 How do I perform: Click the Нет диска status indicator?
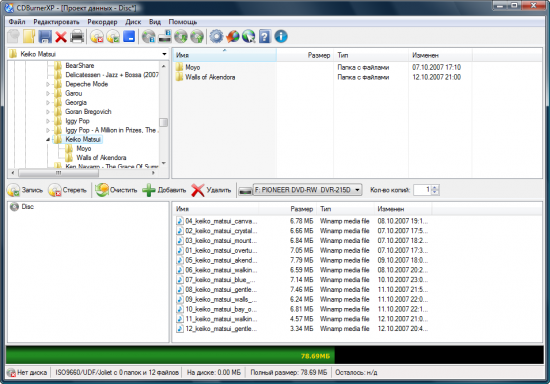click(x=28, y=372)
